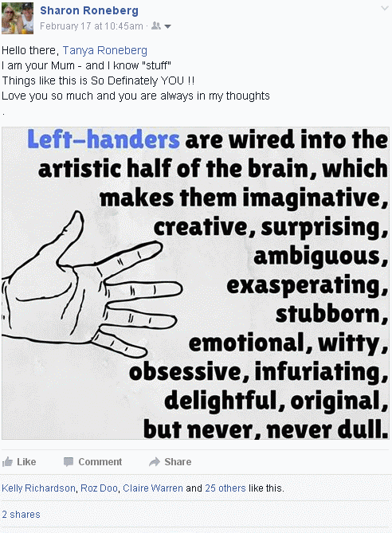Open Sharon Roneberg's profile name link
This screenshot has width=392, height=533.
(x=89, y=10)
